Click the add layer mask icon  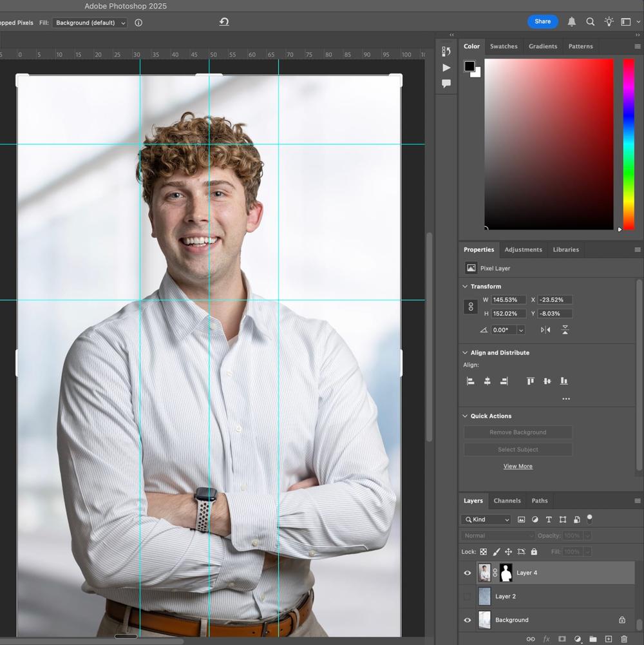click(562, 639)
